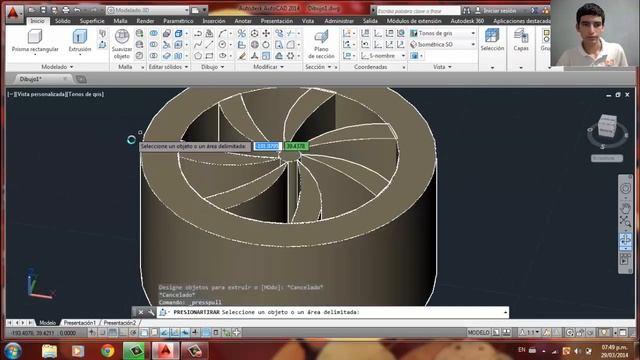Select the Line draw tool

click(209, 44)
